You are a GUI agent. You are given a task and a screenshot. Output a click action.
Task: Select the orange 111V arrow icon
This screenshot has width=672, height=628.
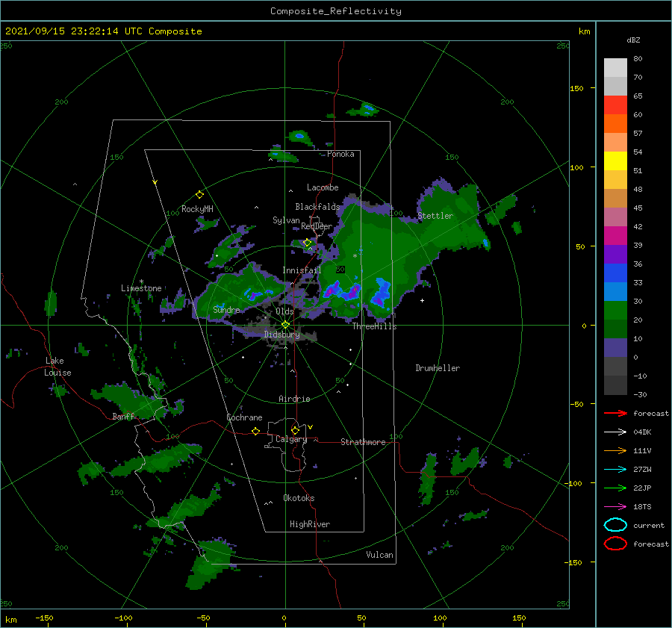coord(615,450)
